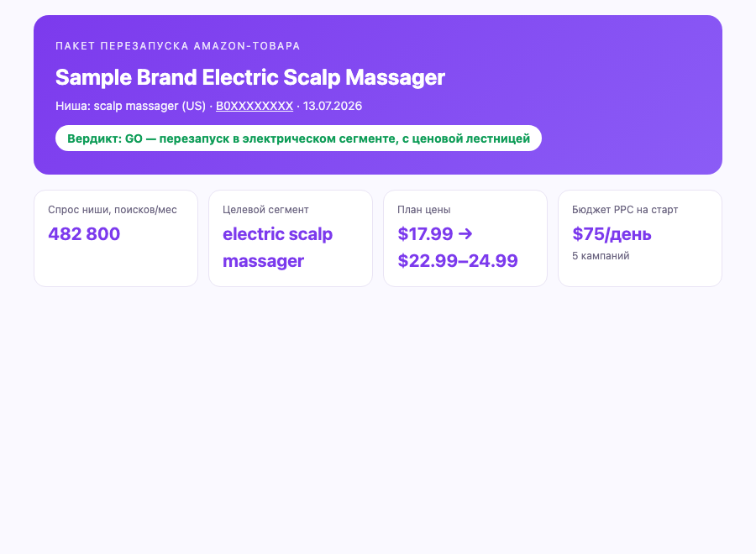
Task: Click the value 482 800
Action: [x=84, y=234]
